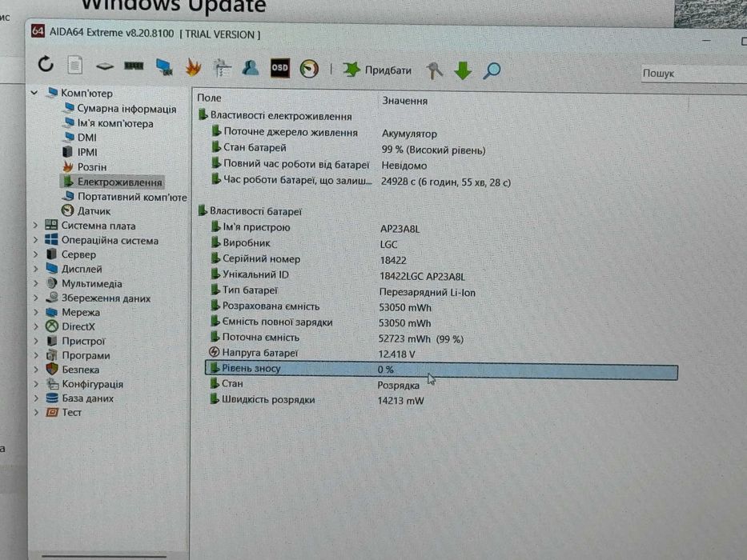
Task: Start the system stability flame icon
Action: coord(193,68)
